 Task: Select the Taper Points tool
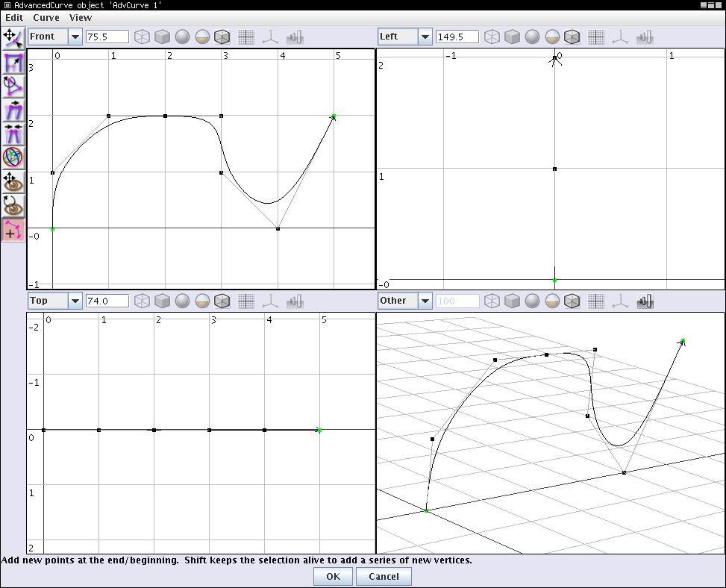(x=13, y=134)
